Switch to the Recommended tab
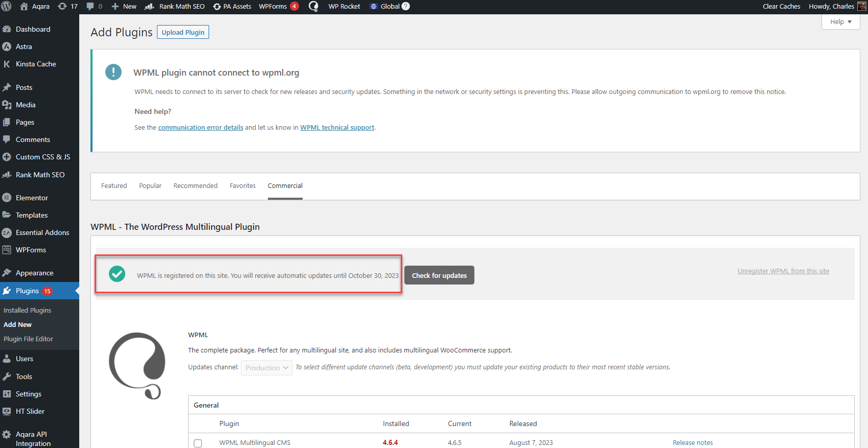This screenshot has height=448, width=868. 195,185
